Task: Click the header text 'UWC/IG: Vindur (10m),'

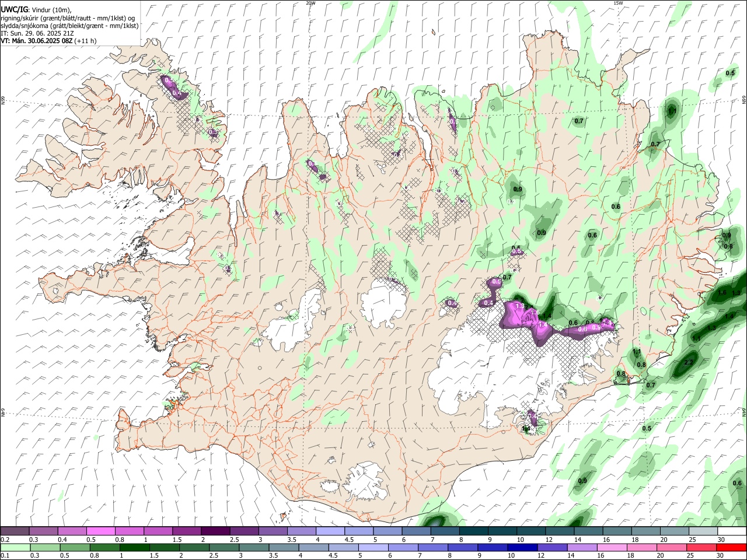Action: pyautogui.click(x=36, y=10)
